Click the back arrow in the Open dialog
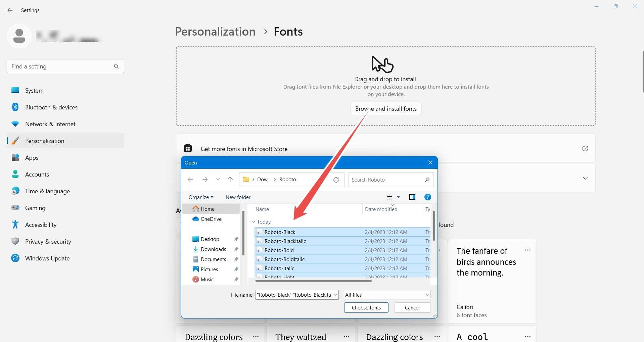644x342 pixels. [190, 180]
